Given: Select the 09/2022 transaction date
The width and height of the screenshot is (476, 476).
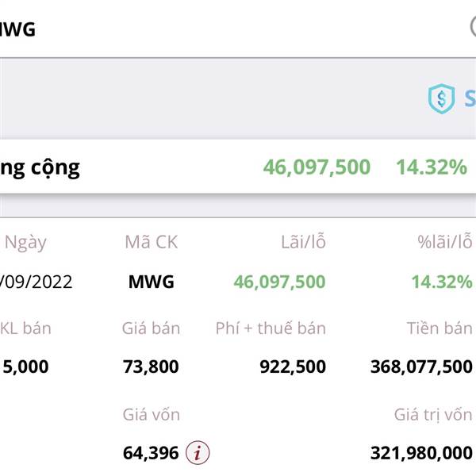Looking at the screenshot, I should pos(36,282).
